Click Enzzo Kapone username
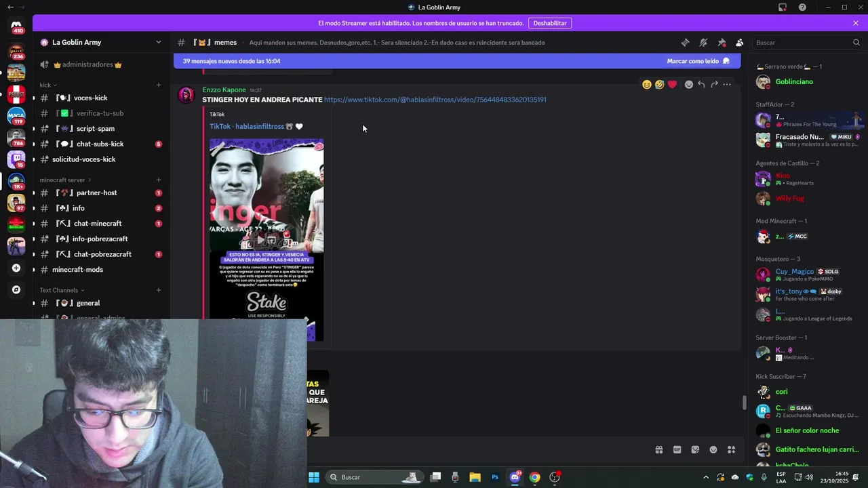 pyautogui.click(x=224, y=90)
